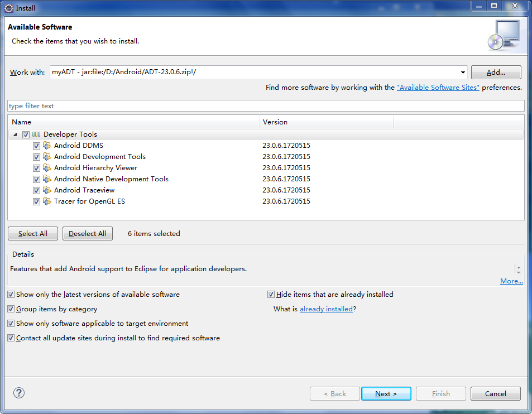Image resolution: width=532 pixels, height=414 pixels.
Task: Uncheck the Developer Tools category checkbox
Action: pyautogui.click(x=26, y=134)
